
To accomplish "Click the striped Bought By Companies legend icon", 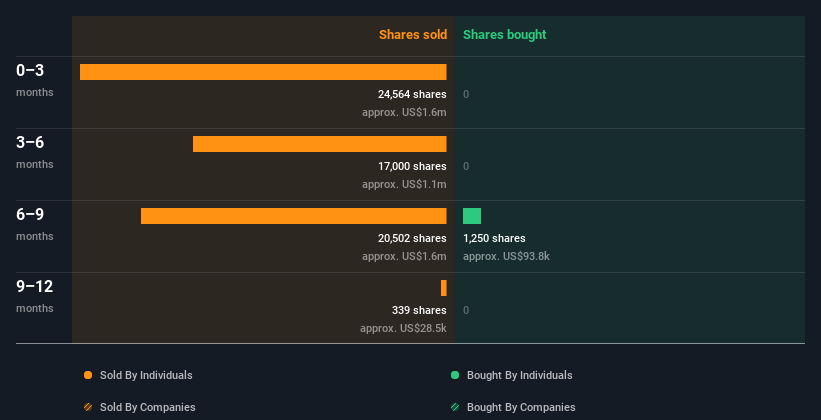I will (455, 407).
